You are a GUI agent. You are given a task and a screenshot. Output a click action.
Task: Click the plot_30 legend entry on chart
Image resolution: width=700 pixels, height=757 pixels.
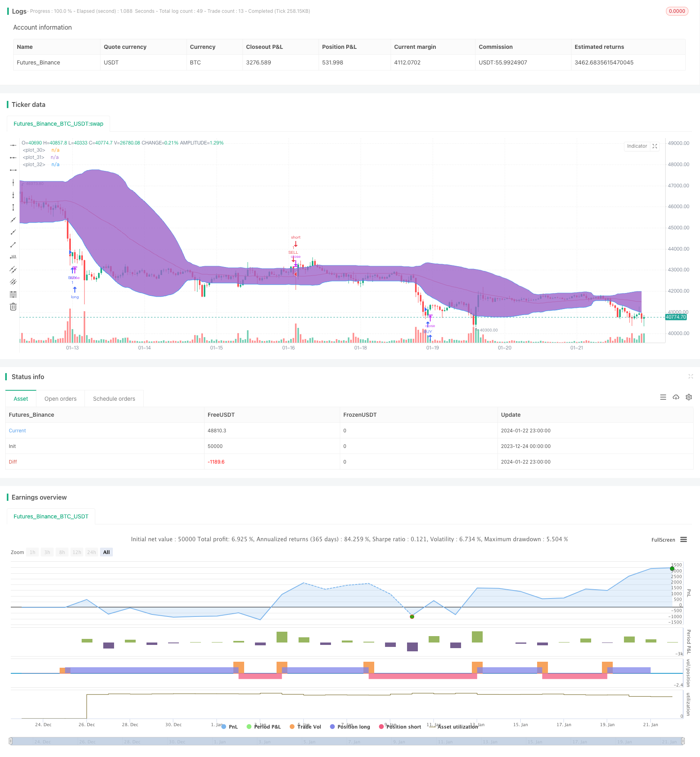click(x=41, y=150)
